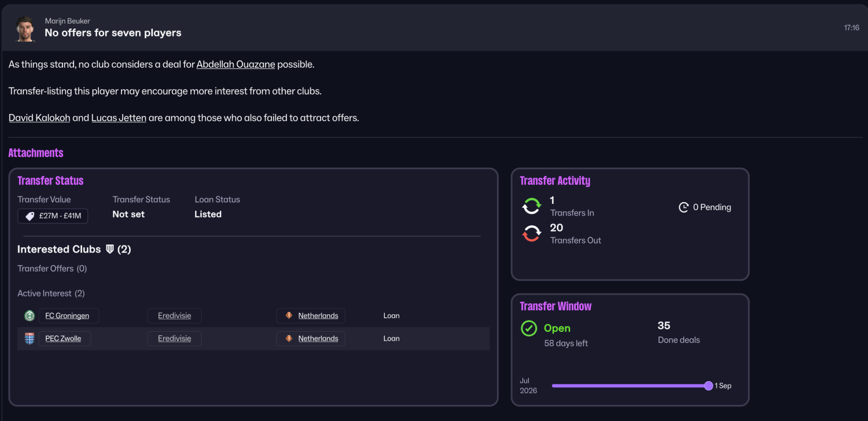This screenshot has height=421, width=868.
Task: Click the Listed loan status value
Action: click(208, 214)
